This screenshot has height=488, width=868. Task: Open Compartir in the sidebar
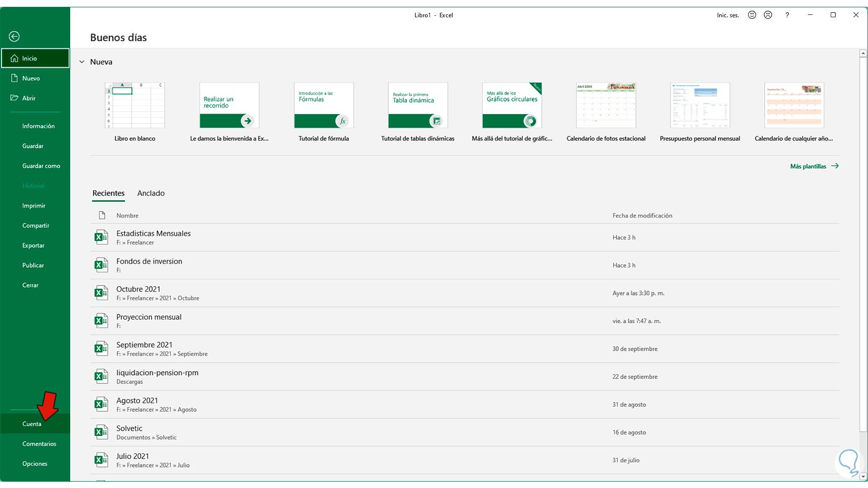point(35,226)
